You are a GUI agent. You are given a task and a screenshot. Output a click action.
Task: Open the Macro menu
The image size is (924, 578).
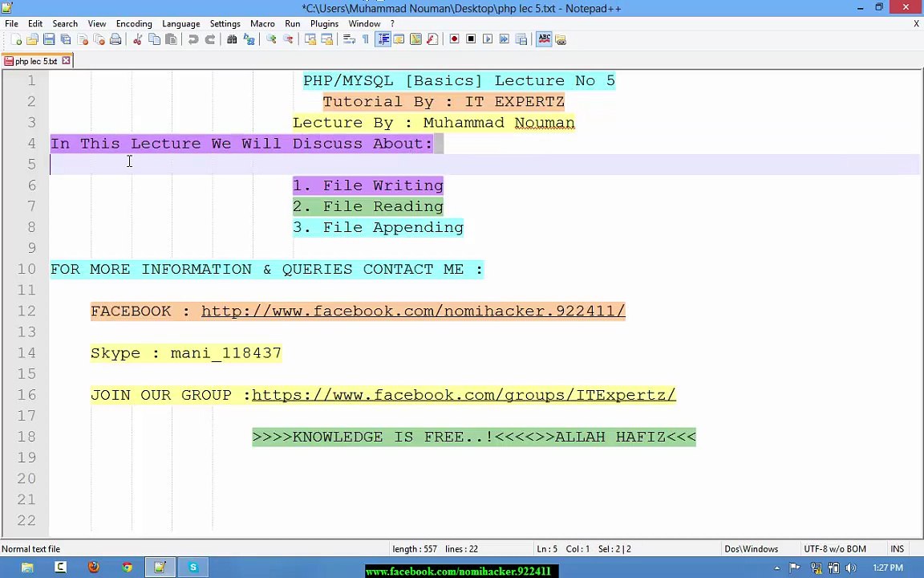pos(262,23)
